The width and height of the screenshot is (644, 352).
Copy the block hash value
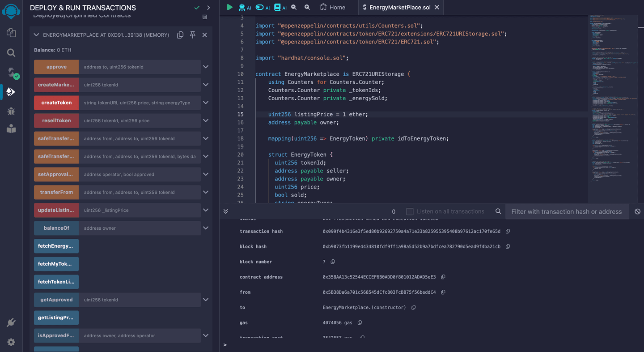(x=508, y=247)
